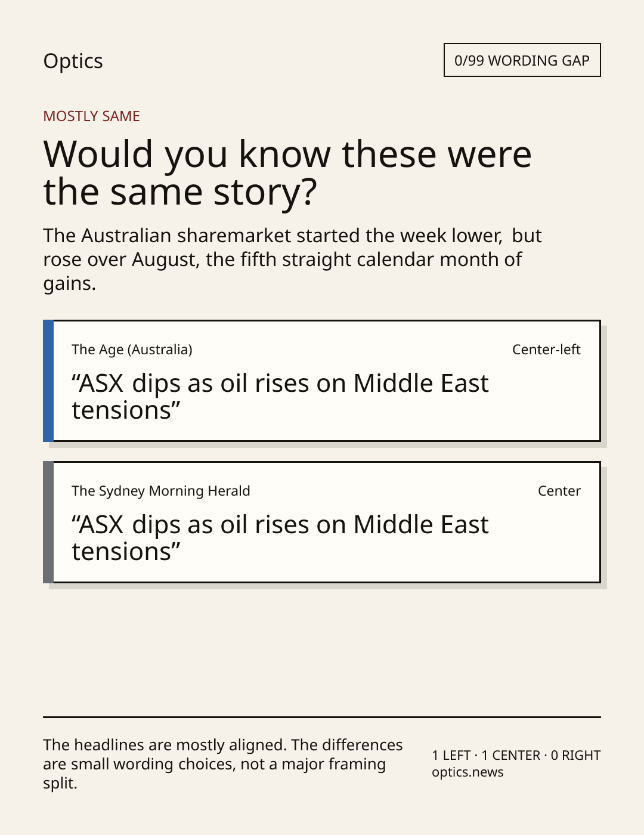The height and width of the screenshot is (835, 644).
Task: Click the word tensions in first card
Action: [x=122, y=411]
